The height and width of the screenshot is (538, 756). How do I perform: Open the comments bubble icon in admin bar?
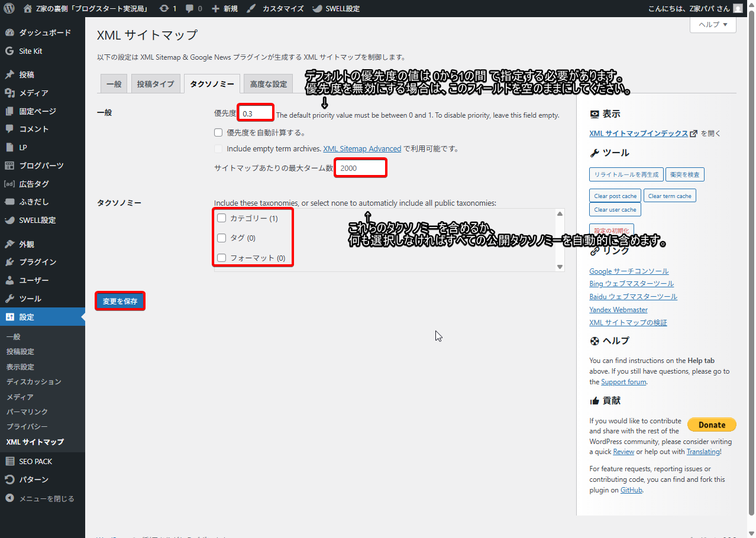click(189, 9)
